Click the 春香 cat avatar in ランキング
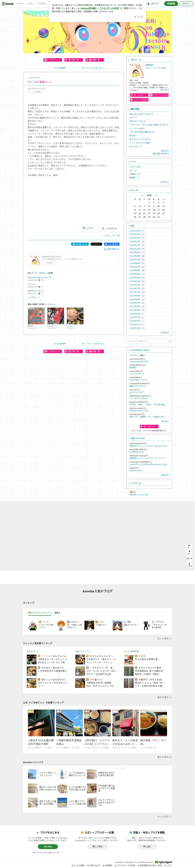This screenshot has width=195, height=868. [x=117, y=625]
